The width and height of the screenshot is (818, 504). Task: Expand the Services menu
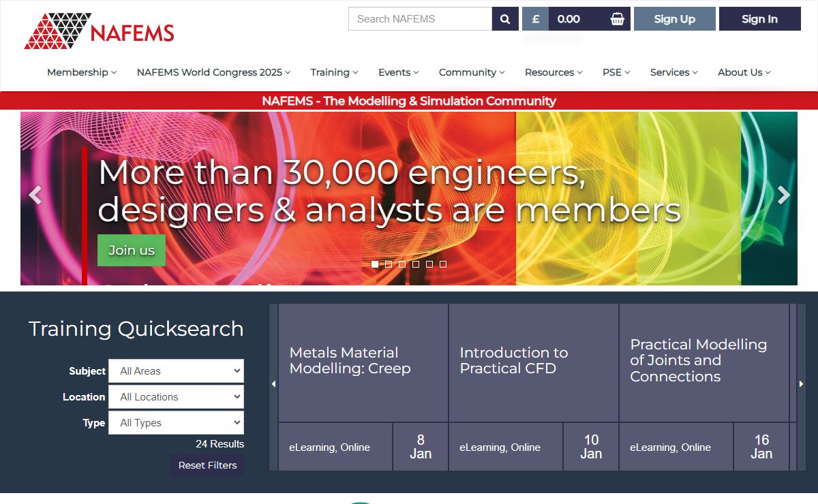(674, 72)
